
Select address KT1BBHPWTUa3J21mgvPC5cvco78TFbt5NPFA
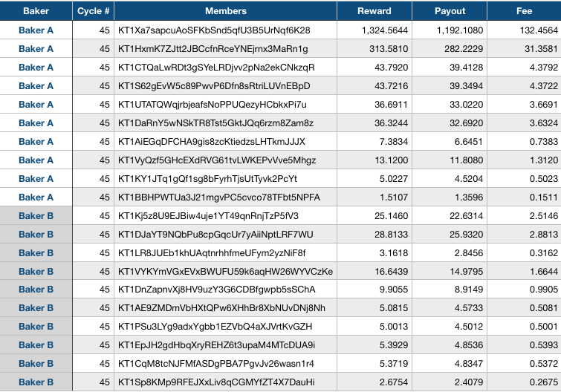coord(219,197)
